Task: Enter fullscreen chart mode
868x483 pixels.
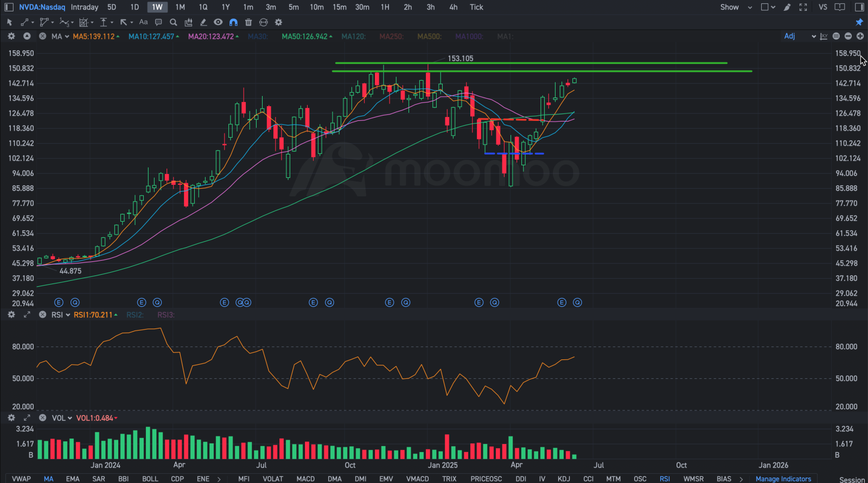Action: tap(803, 7)
